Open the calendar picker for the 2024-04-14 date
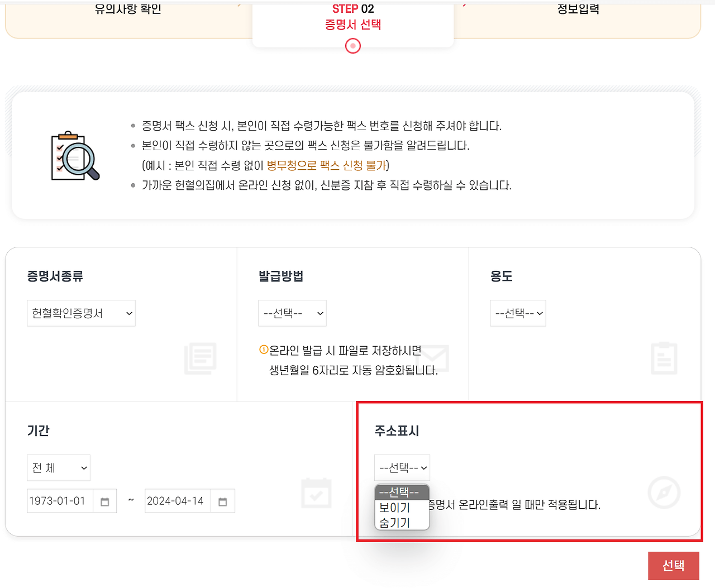715x588 pixels. click(222, 501)
